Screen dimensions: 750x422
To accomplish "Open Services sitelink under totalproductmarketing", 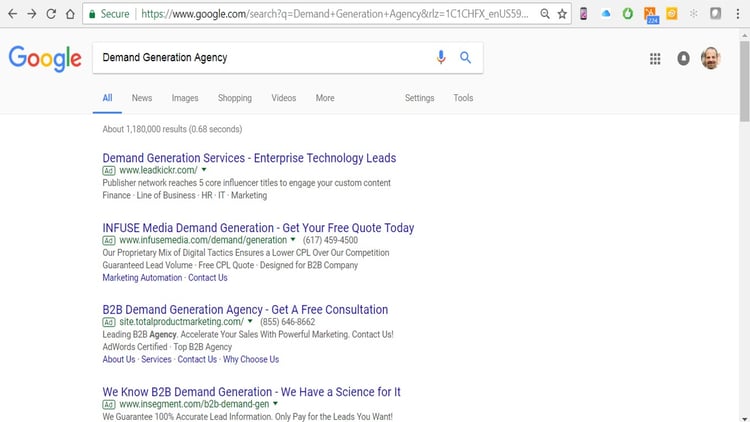I will point(156,359).
